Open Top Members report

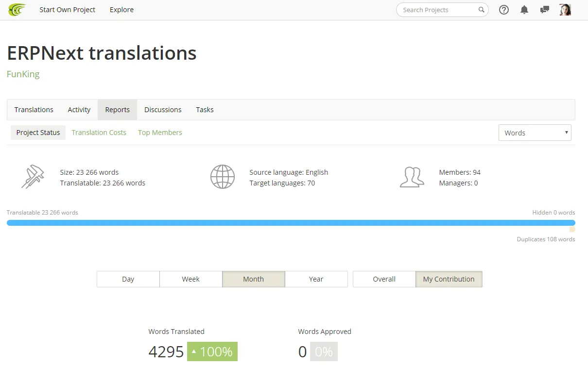point(160,133)
